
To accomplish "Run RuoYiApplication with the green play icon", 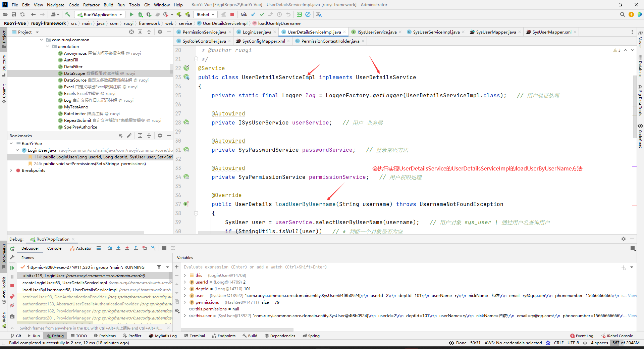I will [131, 14].
